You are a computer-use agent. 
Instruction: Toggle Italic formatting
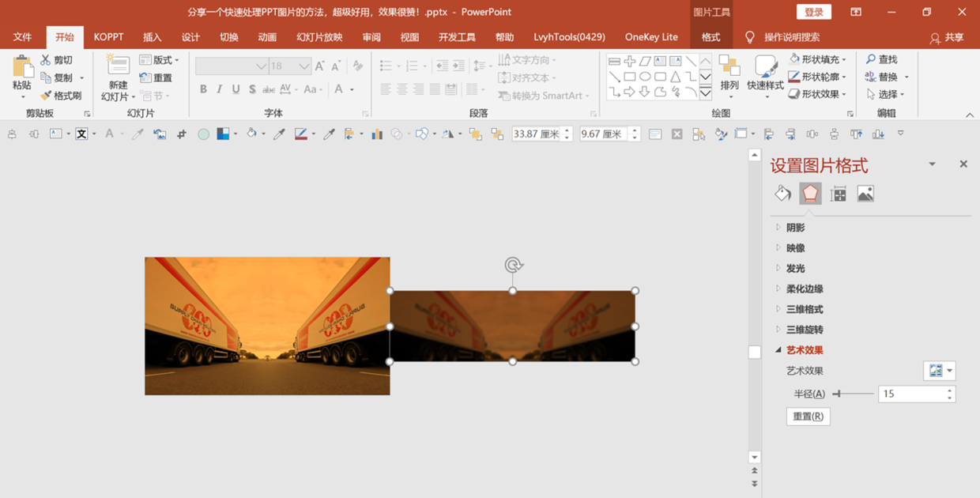click(x=219, y=89)
